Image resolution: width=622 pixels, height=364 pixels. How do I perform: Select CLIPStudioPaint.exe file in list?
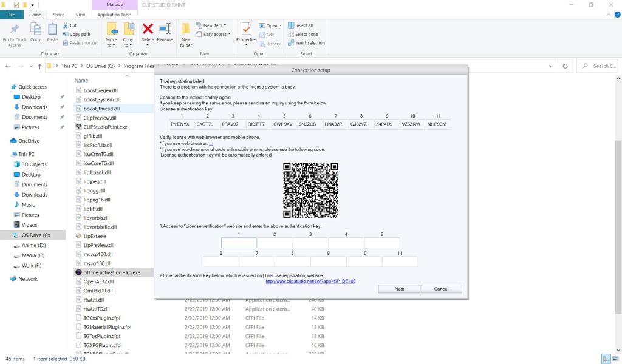[x=105, y=127]
